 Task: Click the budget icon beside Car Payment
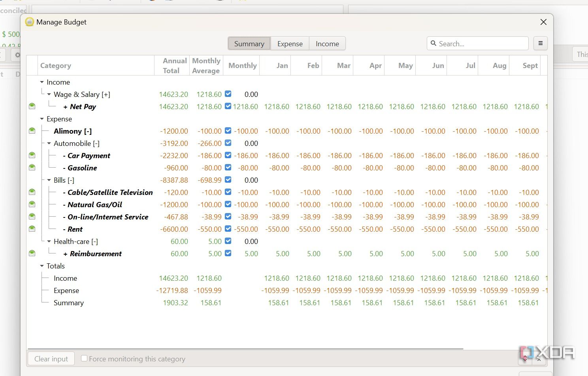tap(32, 155)
